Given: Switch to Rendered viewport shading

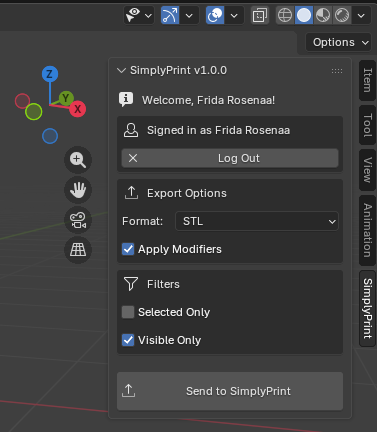Looking at the screenshot, I should coord(342,15).
